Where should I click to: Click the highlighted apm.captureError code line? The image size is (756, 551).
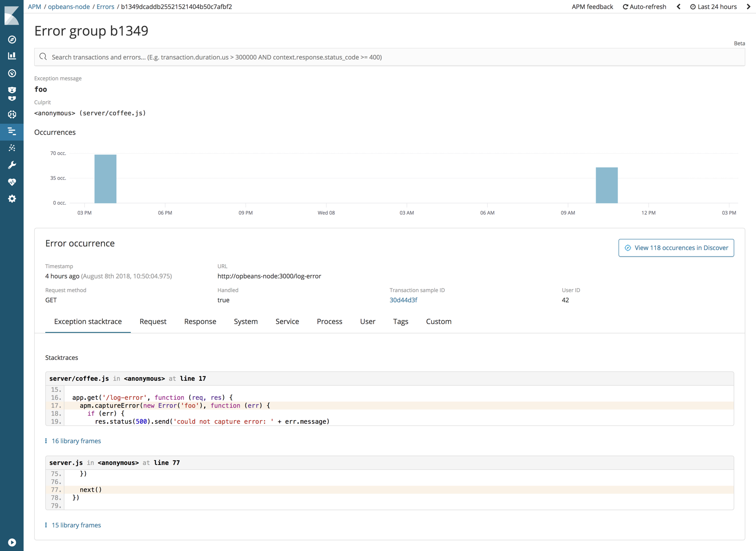coord(390,406)
